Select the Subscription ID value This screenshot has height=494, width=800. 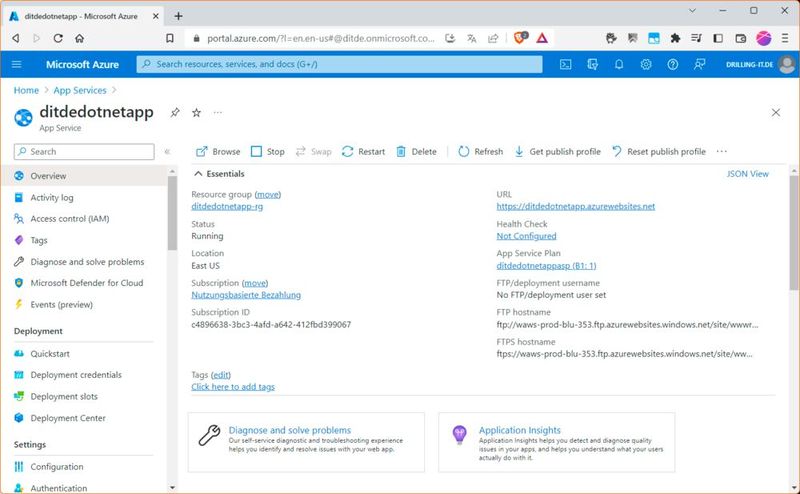point(271,325)
